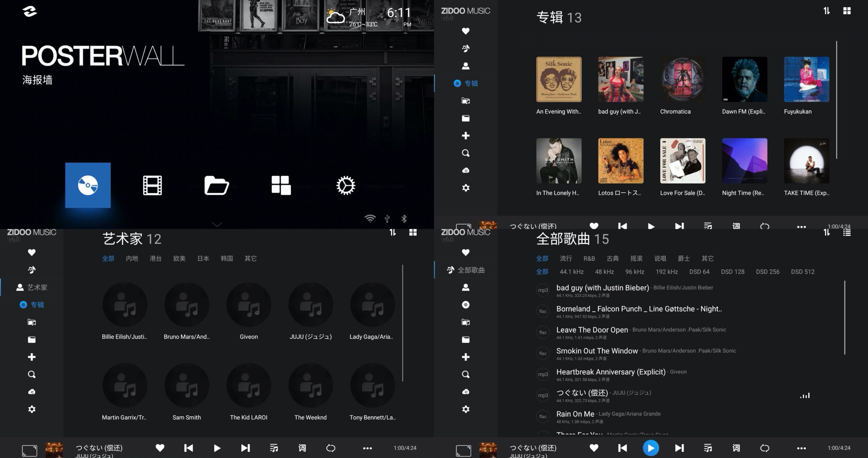
Task: Click the scrollbar beside the 全部歌曲 song list
Action: [845, 317]
